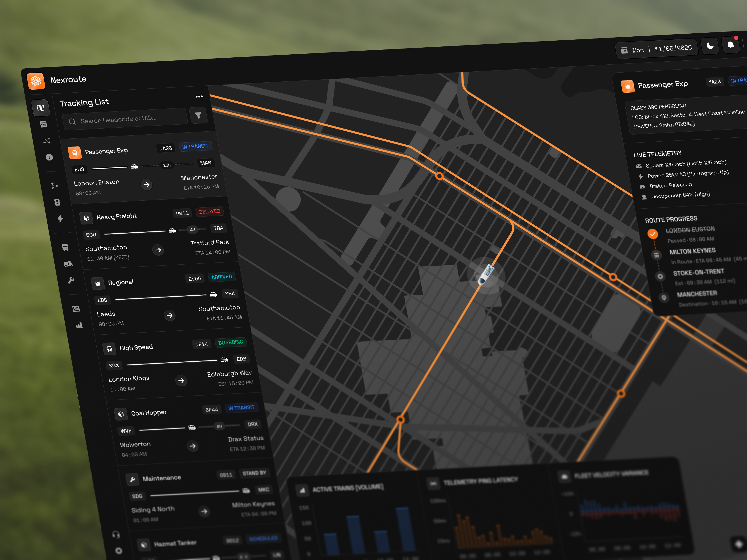Click the lightning power sidebar icon
The width and height of the screenshot is (747, 560).
pos(60,218)
